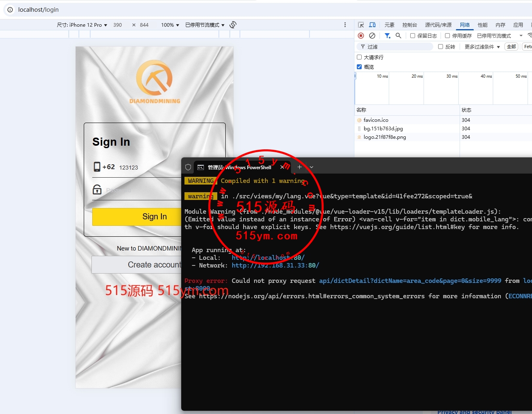Enable the 停用缓存 checkbox
Screen dimensions: 532x414
[447, 36]
